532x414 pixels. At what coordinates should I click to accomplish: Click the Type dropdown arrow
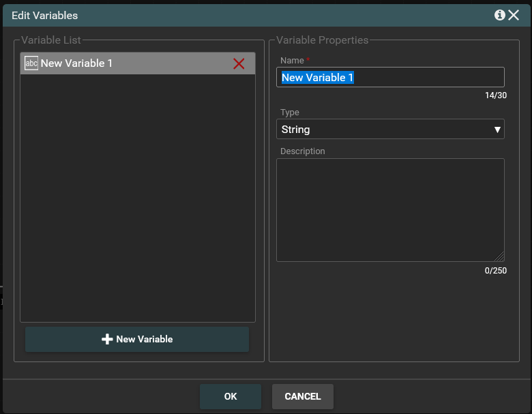[497, 130]
